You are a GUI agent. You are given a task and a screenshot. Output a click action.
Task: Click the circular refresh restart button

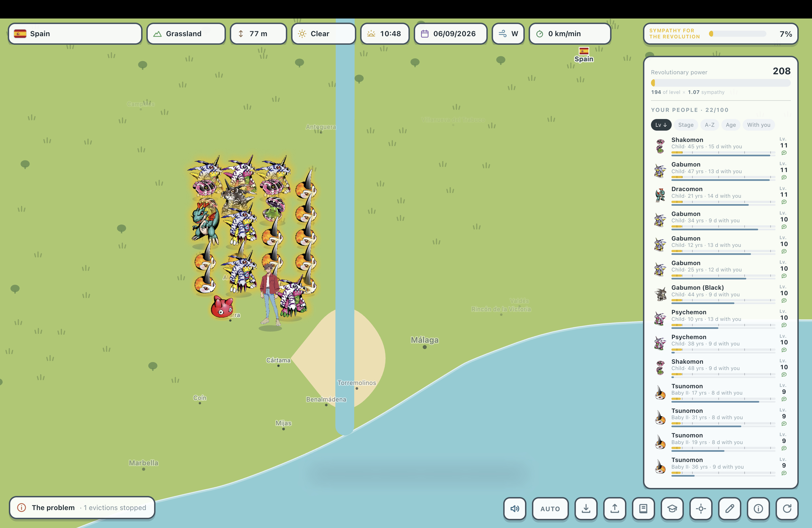[x=787, y=509]
